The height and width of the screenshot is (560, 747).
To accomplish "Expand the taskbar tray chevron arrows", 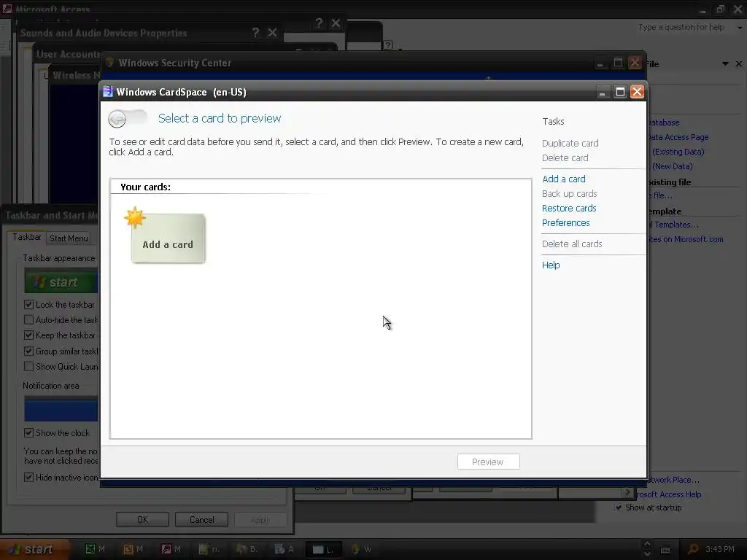I will [646, 549].
